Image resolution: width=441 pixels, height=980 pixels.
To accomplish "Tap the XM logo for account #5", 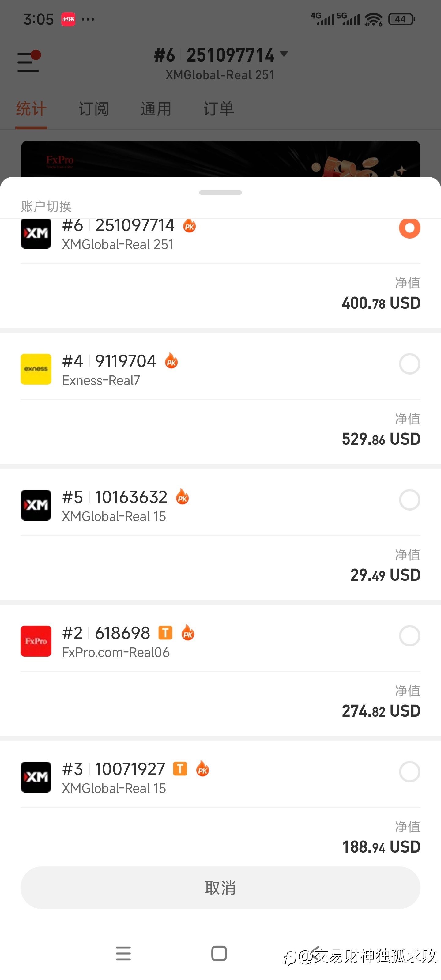I will pyautogui.click(x=36, y=505).
